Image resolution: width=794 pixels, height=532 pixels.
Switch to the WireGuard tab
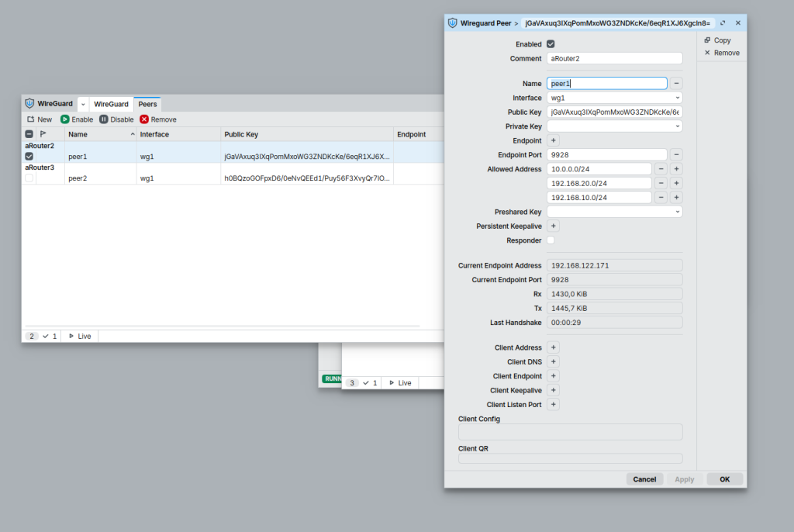pyautogui.click(x=111, y=104)
